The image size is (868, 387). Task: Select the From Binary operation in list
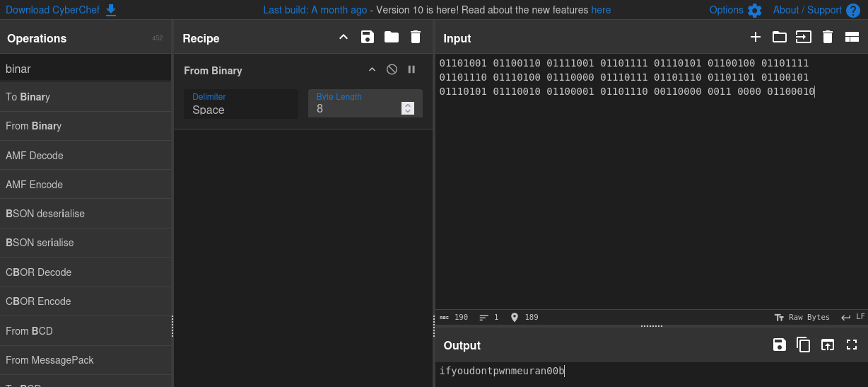click(86, 126)
